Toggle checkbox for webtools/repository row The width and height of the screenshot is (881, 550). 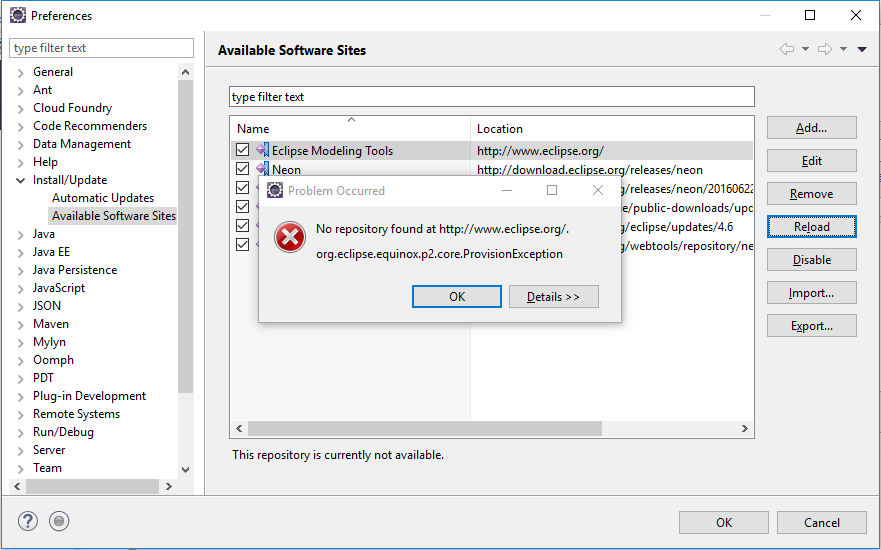click(x=243, y=245)
